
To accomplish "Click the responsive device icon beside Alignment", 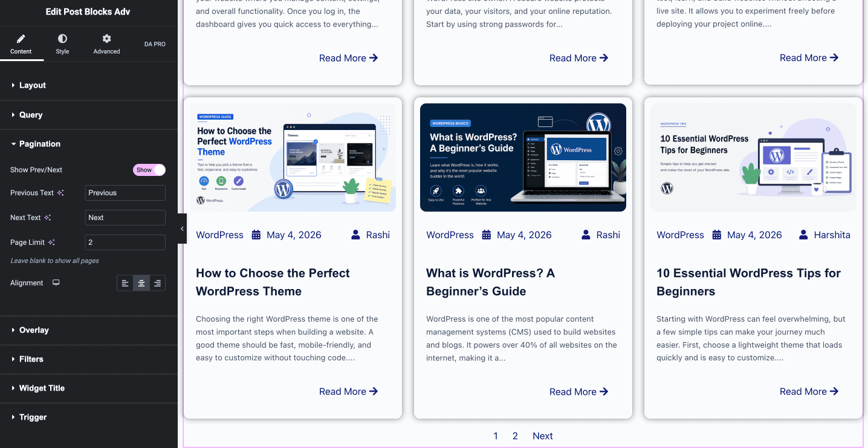I will point(56,282).
